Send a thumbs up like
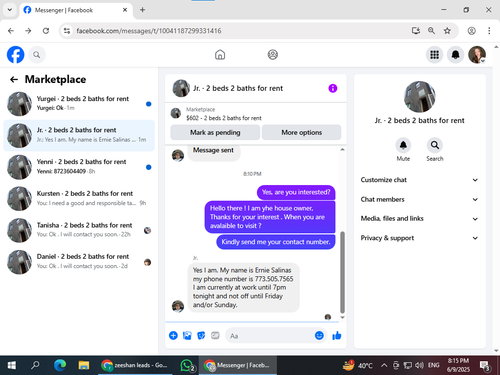Viewport: 500px width, 375px height. pyautogui.click(x=337, y=335)
